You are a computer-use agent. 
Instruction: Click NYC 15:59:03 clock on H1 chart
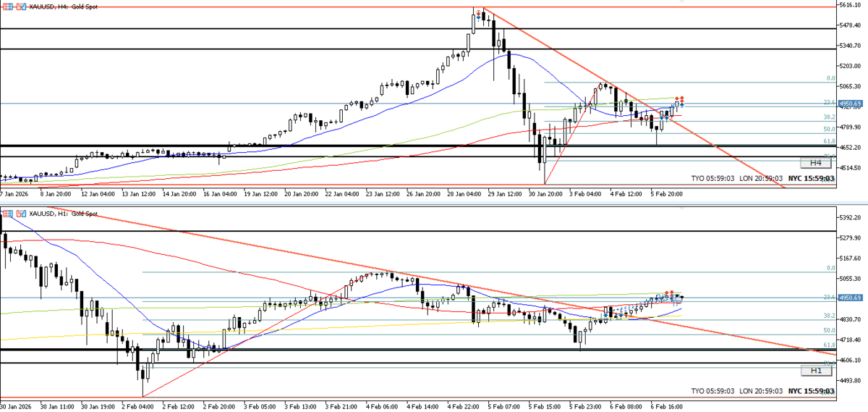click(812, 391)
